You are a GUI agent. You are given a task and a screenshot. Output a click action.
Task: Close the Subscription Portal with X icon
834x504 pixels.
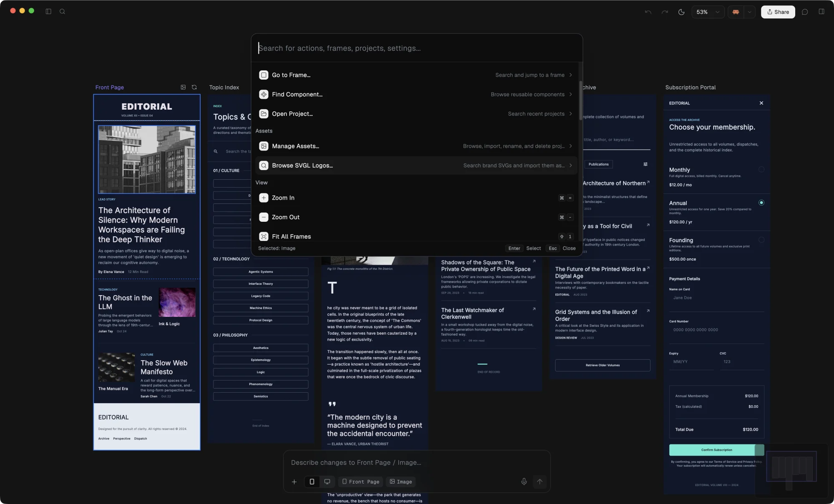[x=761, y=103]
